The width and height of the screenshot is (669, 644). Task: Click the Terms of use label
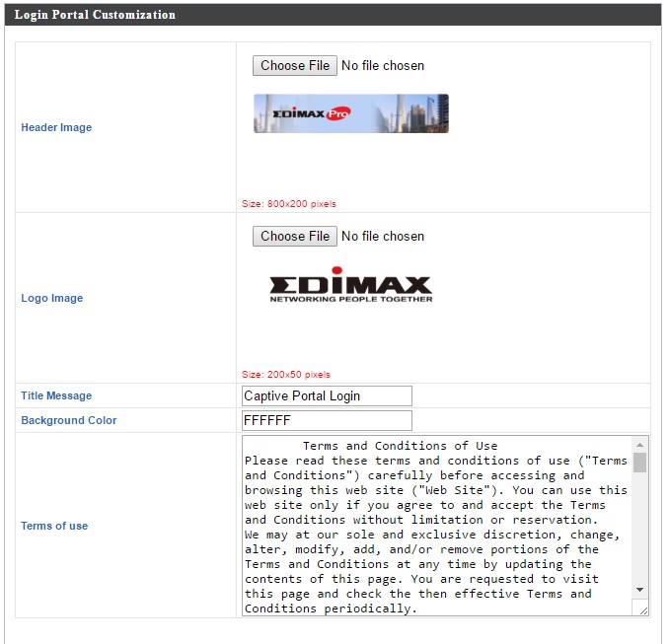[54, 526]
